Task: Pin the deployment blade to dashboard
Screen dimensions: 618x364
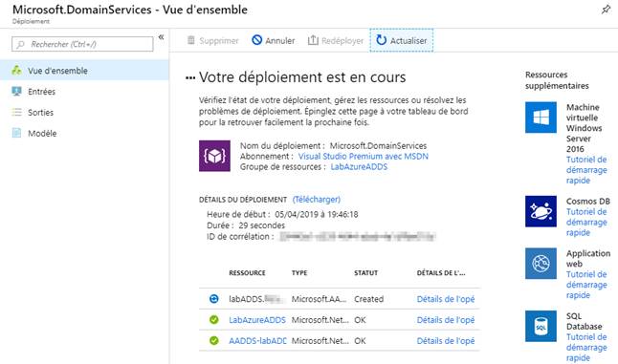Action: click(606, 10)
